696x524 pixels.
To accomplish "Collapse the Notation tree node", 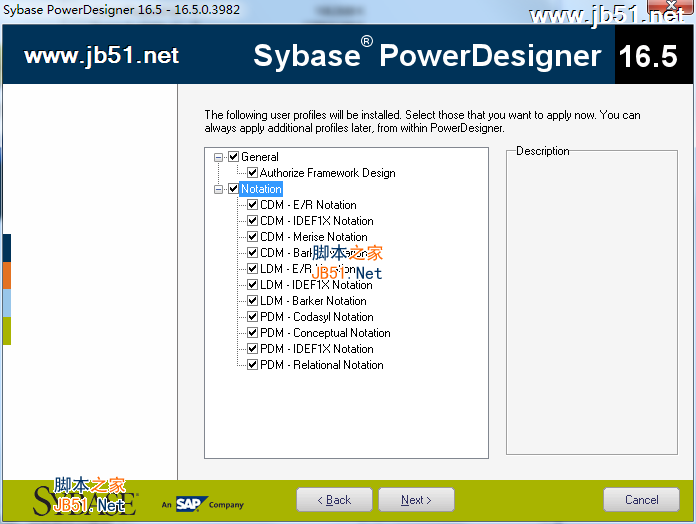I will pyautogui.click(x=218, y=189).
